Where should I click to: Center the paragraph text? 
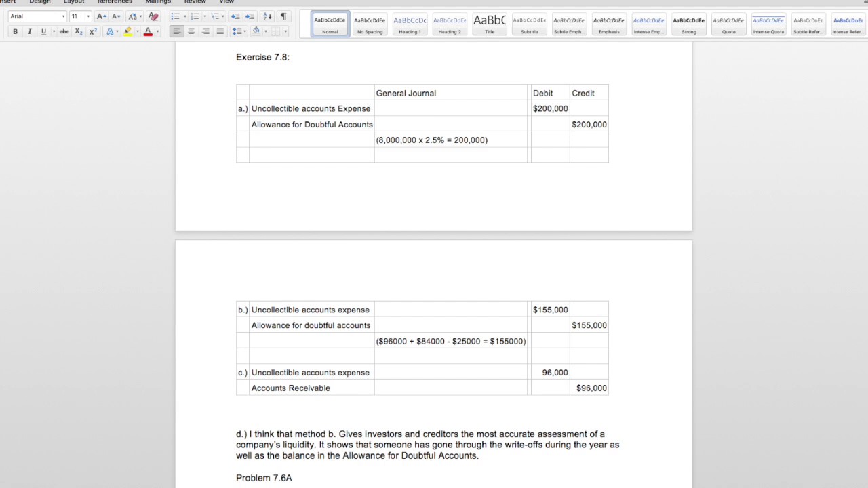pyautogui.click(x=191, y=31)
